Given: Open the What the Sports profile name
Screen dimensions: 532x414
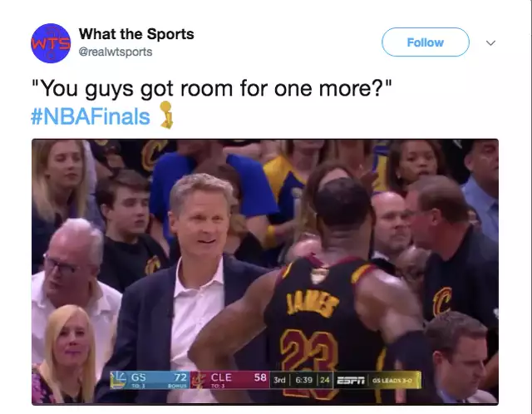Looking at the screenshot, I should click(136, 34).
